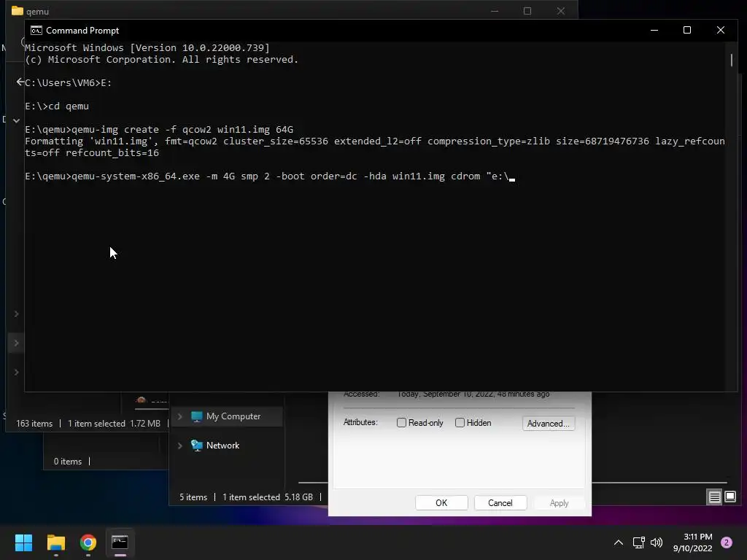Image resolution: width=747 pixels, height=560 pixels.
Task: Confirm Properties dialog with OK
Action: tap(441, 503)
